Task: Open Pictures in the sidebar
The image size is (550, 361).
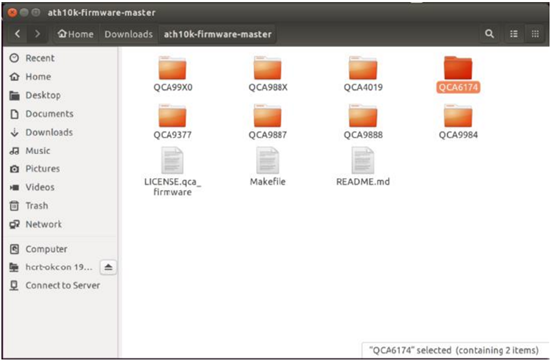Action: coord(59,169)
